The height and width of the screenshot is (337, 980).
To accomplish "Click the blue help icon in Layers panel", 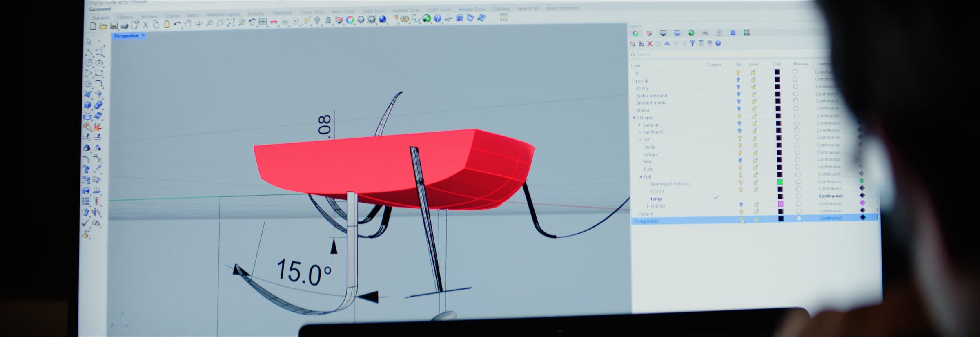I will pos(718,43).
